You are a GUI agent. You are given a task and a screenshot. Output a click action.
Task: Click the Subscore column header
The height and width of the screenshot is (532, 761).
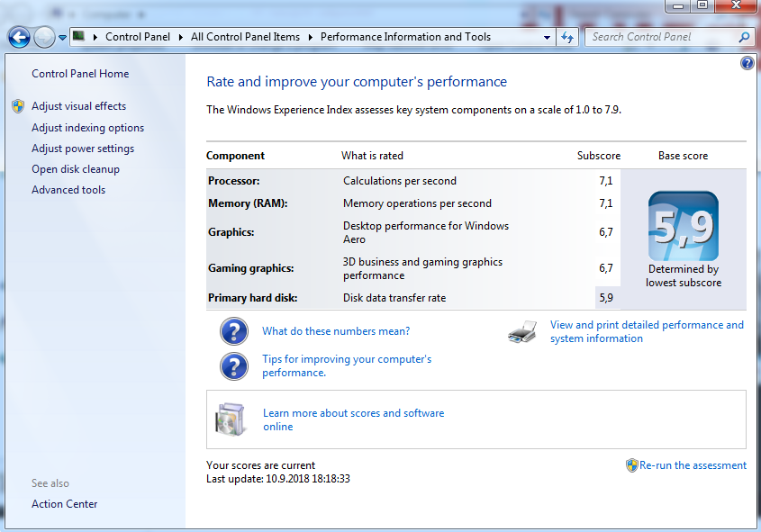[598, 156]
